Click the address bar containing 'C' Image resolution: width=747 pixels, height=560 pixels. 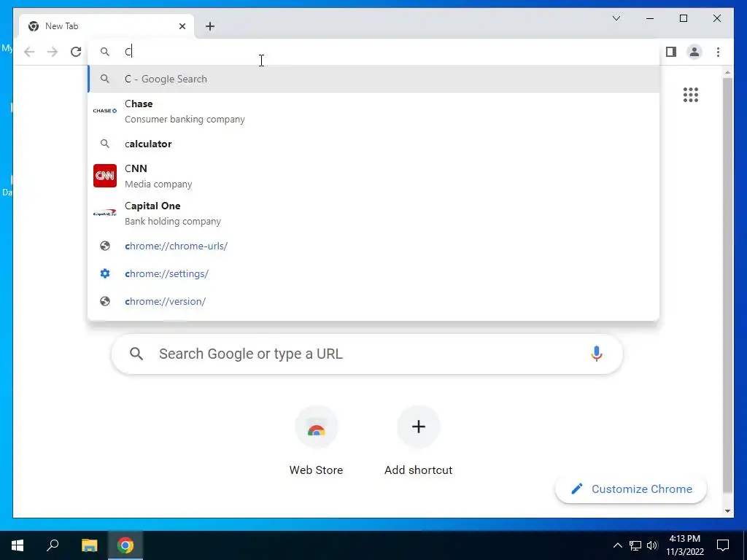(x=374, y=52)
